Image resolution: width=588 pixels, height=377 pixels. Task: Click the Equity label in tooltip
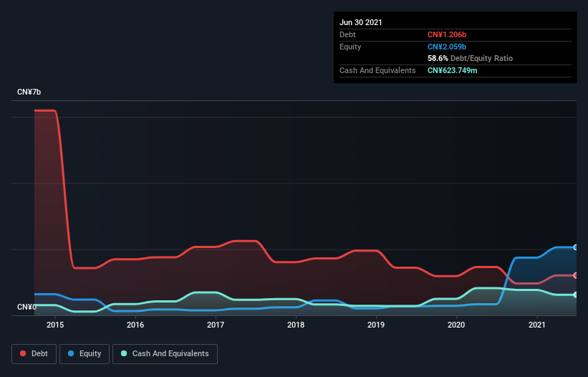350,47
